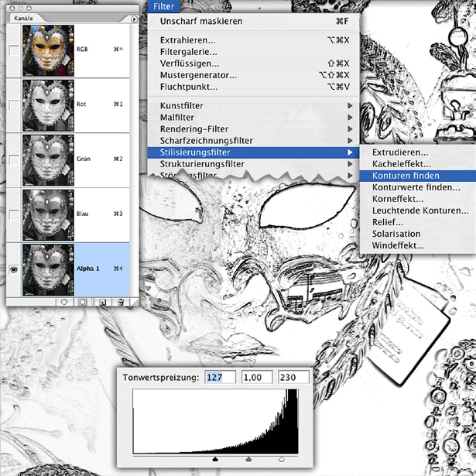Select the Alpha 1 channel thumbnail
476x476 pixels.
click(x=48, y=269)
